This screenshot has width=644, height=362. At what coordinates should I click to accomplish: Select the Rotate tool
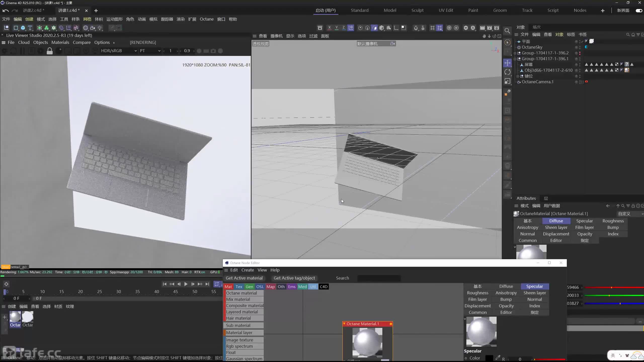point(507,72)
